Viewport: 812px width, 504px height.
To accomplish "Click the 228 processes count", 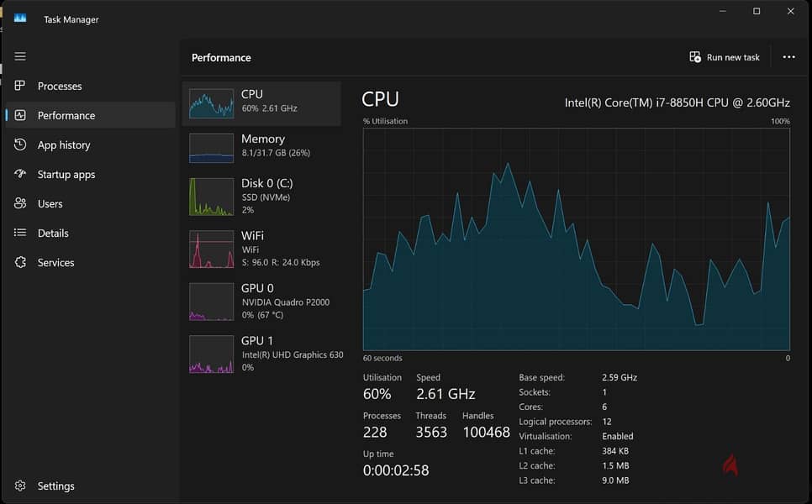I will pos(375,432).
